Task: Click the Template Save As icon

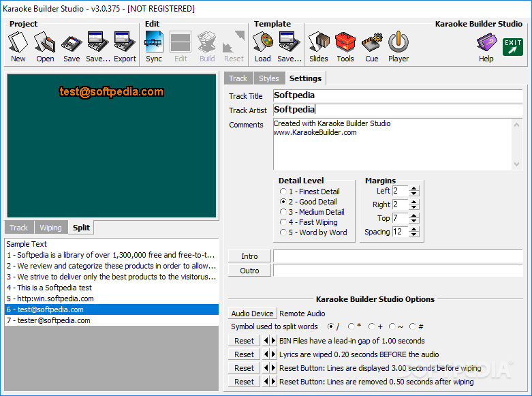Action: 290,46
